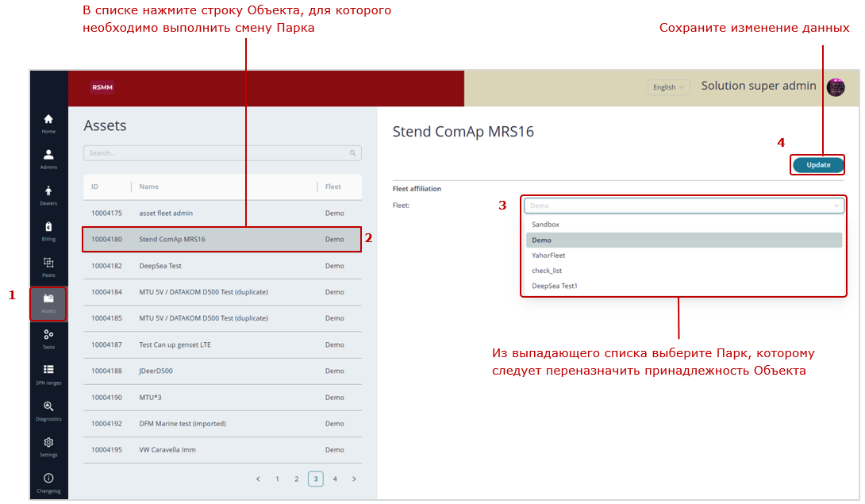Open SPN ranges from the sidebar
Image resolution: width=865 pixels, height=504 pixels.
48,371
